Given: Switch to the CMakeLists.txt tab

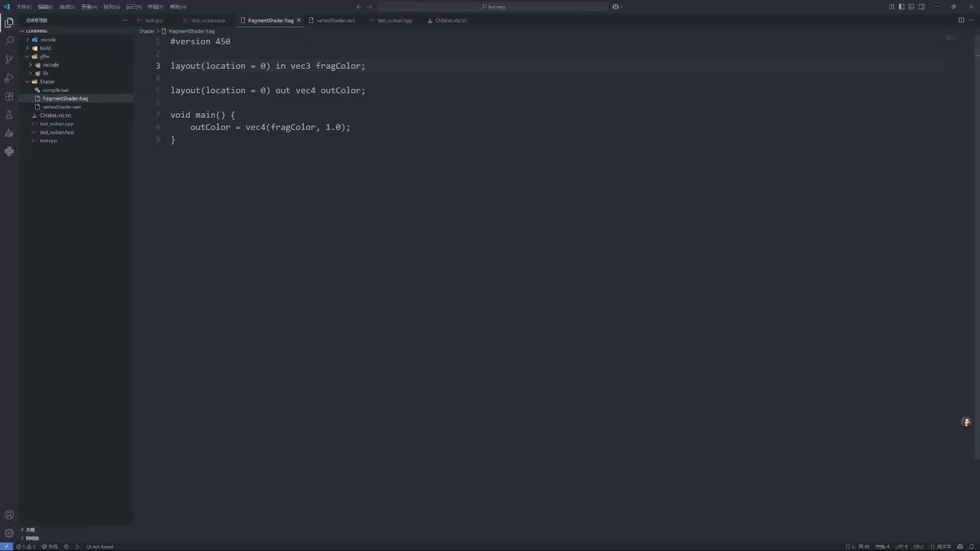Looking at the screenshot, I should [x=450, y=21].
